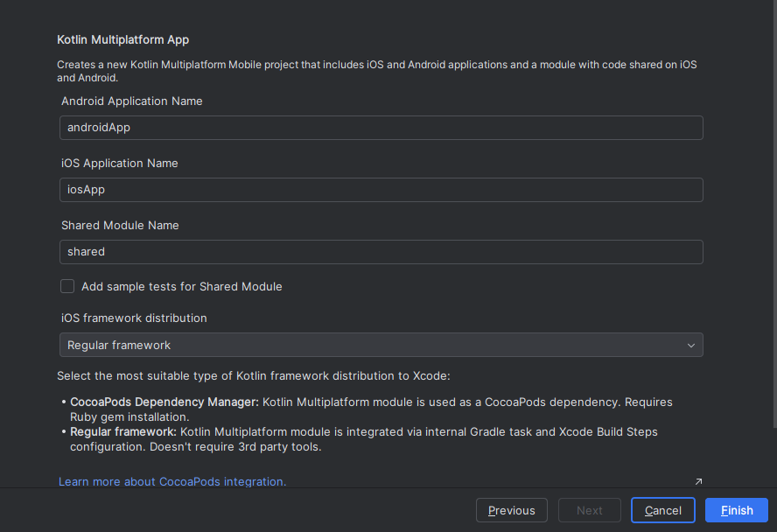Enable the sample tests checkbox
The height and width of the screenshot is (532, 777).
[67, 286]
